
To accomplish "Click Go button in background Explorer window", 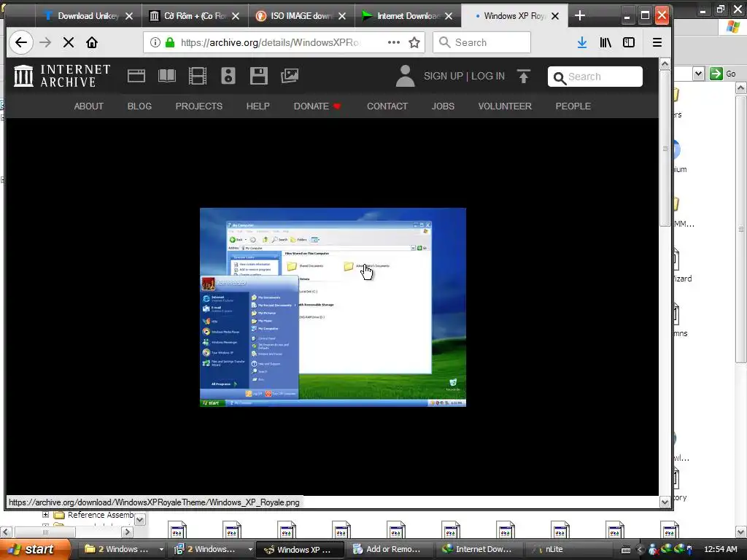I will (723, 74).
